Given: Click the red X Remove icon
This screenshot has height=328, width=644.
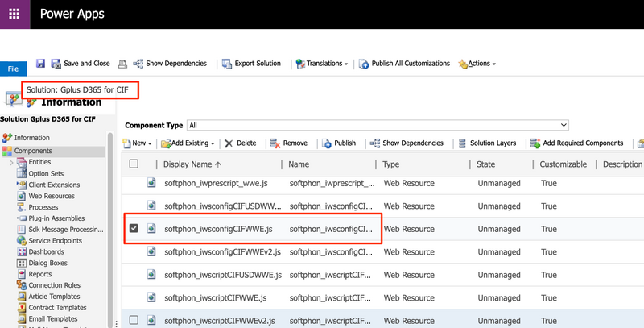Looking at the screenshot, I should (x=275, y=143).
